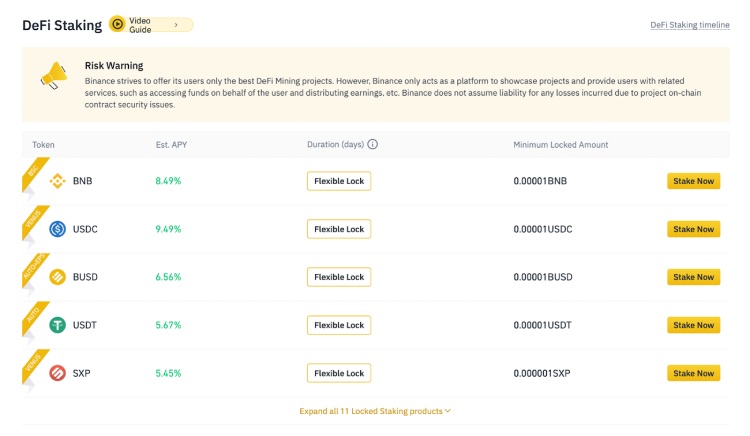This screenshot has height=436, width=750.
Task: Click the Est. APY column header
Action: pos(171,144)
